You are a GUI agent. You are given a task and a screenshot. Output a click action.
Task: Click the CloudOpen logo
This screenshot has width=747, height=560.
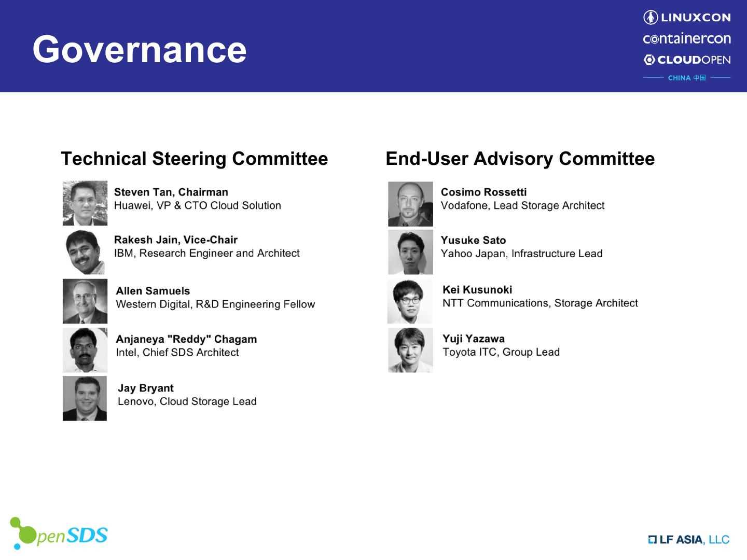[687, 60]
